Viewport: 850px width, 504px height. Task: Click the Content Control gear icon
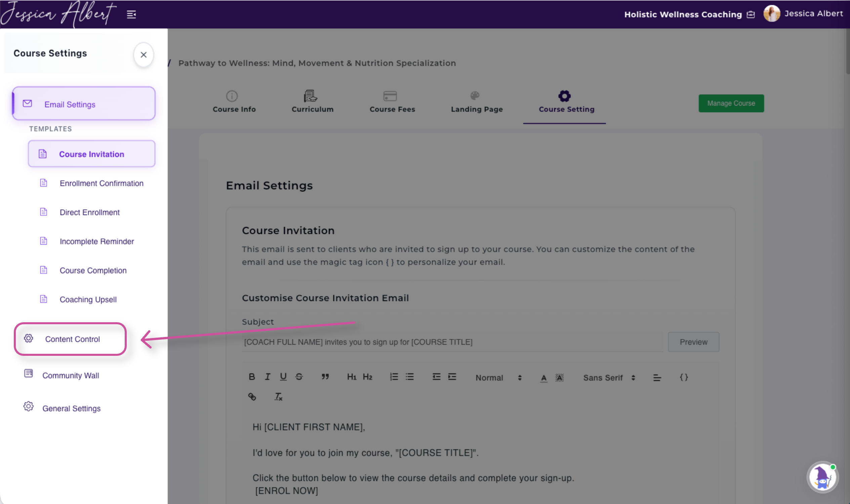coord(29,338)
